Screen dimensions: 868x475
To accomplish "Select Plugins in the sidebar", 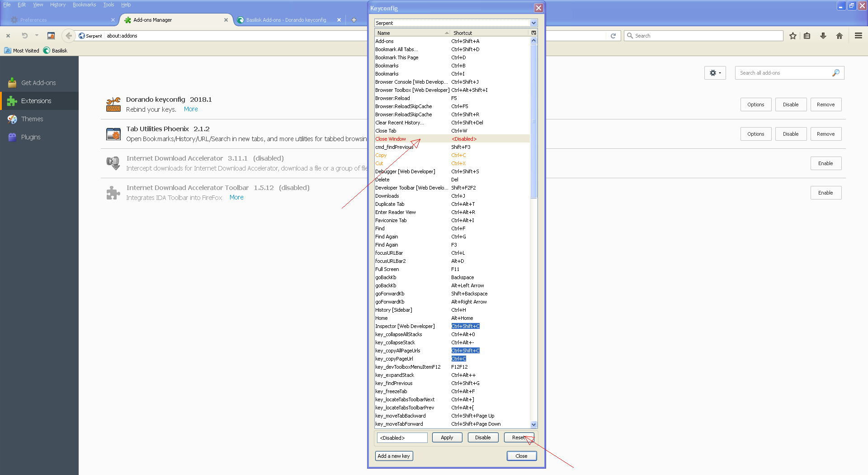I will (39, 137).
